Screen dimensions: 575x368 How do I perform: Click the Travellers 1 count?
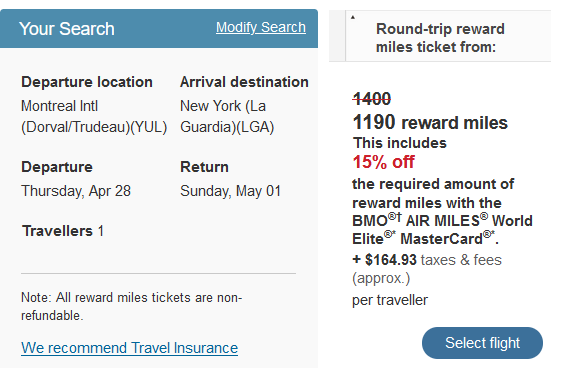click(63, 231)
